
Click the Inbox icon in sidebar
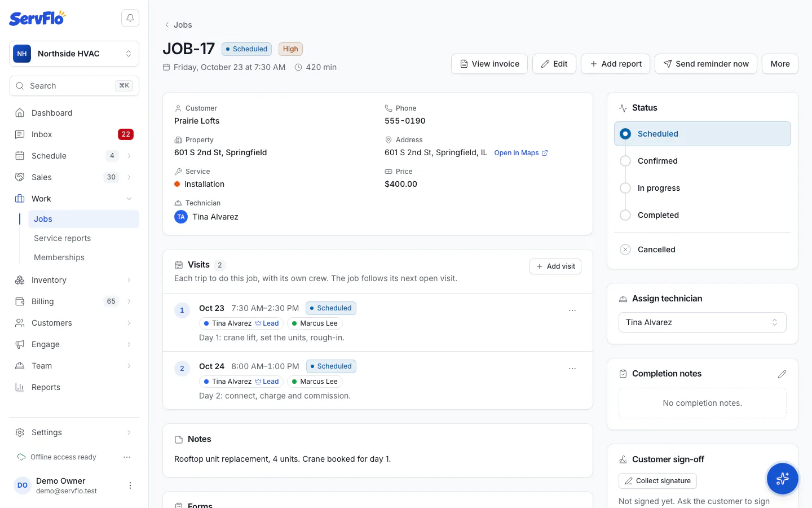[x=20, y=134]
